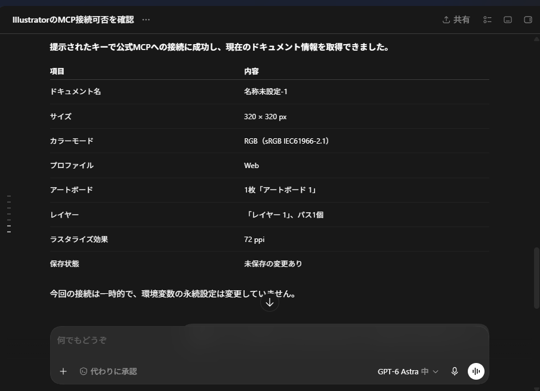Toggle the right sidebar panel icon
This screenshot has height=391, width=540.
[x=528, y=20]
